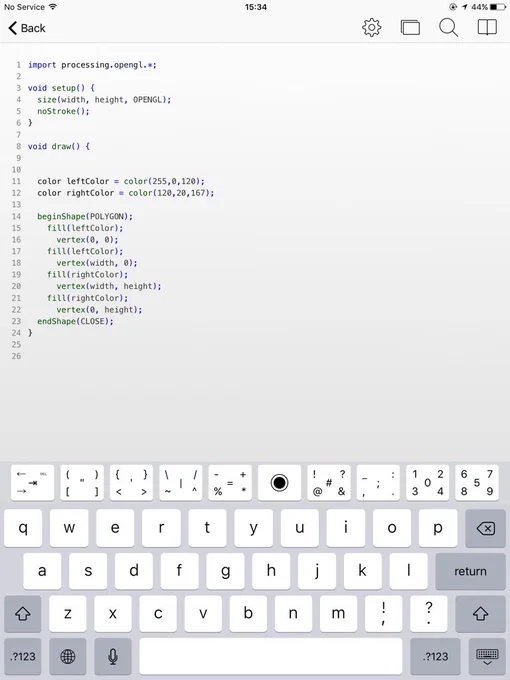Place cursor on 'import processing.opengl.*;' line
Image resolution: width=510 pixels, height=680 pixels.
(x=92, y=65)
